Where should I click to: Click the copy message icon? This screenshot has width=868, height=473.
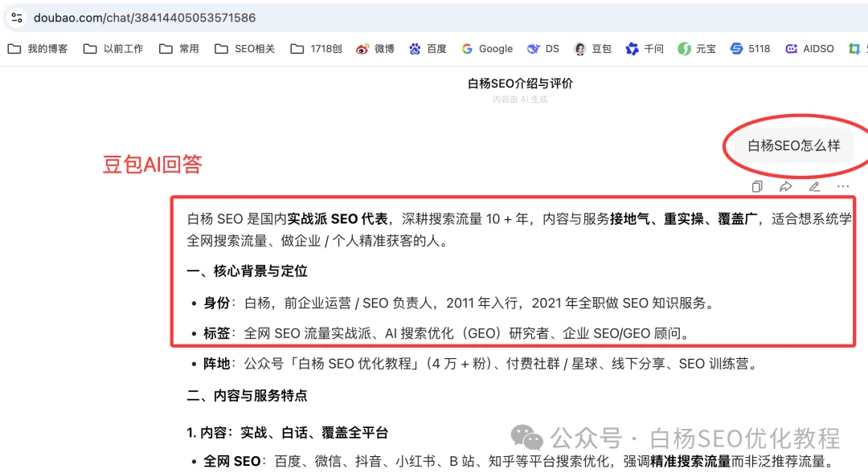pyautogui.click(x=757, y=186)
